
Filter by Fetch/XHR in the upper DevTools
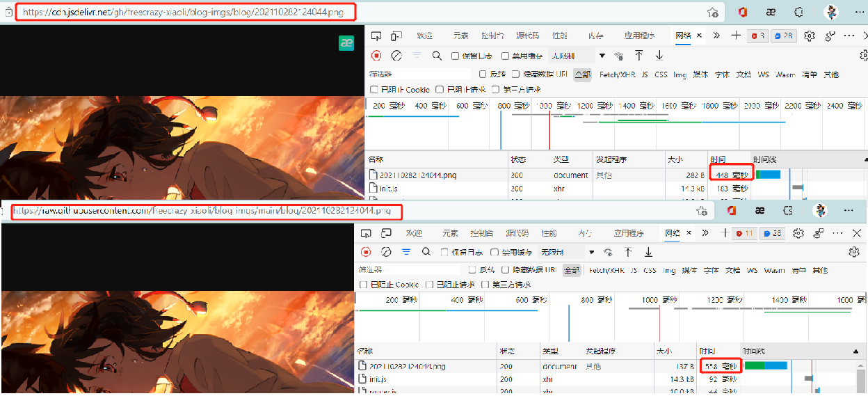(618, 74)
